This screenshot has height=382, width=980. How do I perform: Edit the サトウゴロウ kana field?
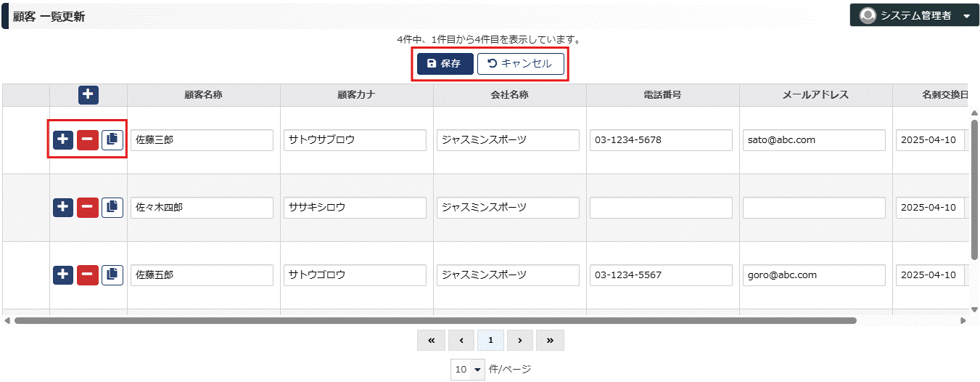coord(355,275)
